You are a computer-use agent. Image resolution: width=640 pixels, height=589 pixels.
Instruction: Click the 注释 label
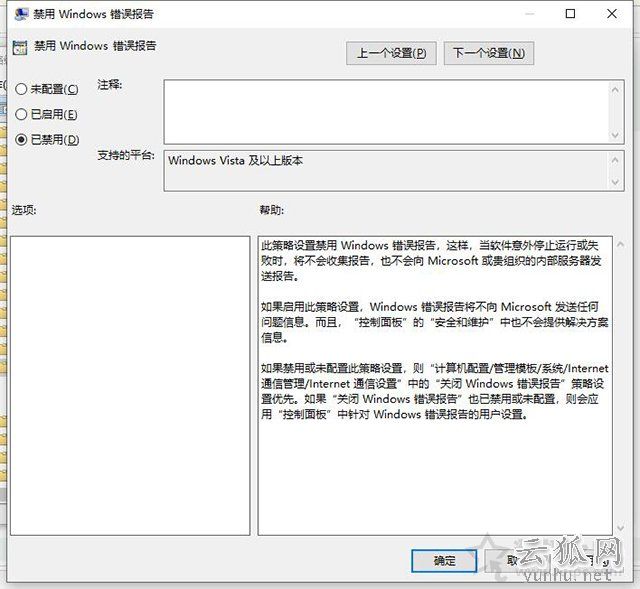coord(110,84)
